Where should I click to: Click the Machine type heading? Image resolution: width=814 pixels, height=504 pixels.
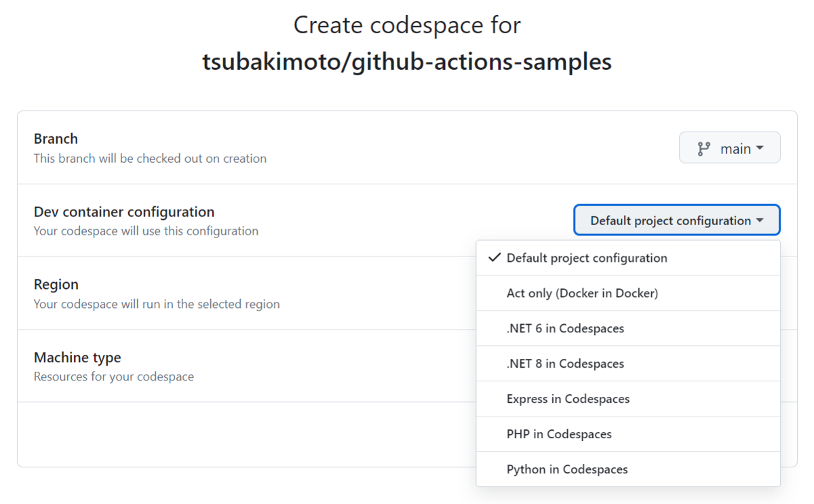point(77,357)
